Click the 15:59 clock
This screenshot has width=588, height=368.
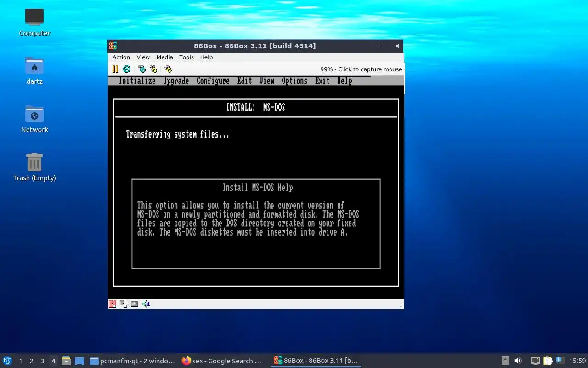(577, 361)
